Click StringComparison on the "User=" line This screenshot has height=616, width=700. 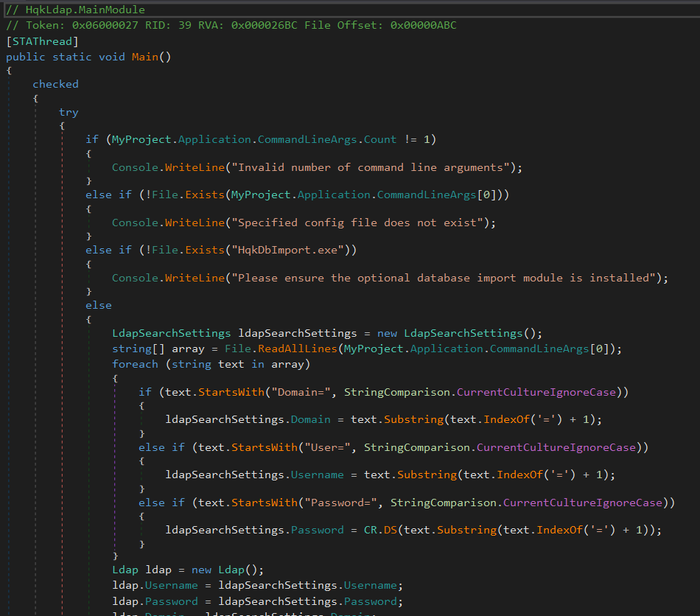click(416, 448)
